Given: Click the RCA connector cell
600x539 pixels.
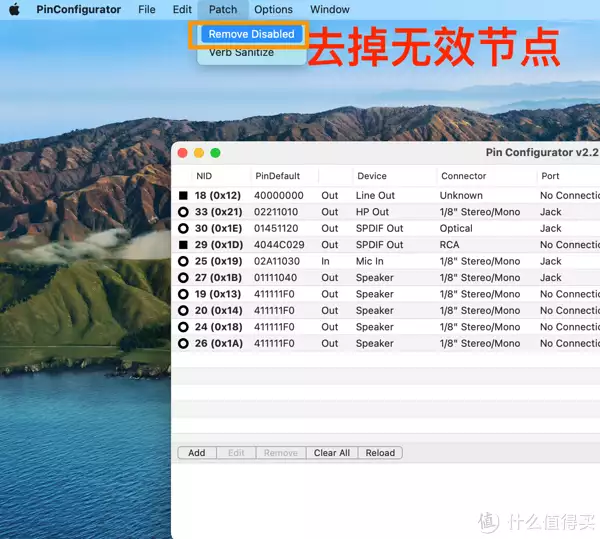Looking at the screenshot, I should click(x=449, y=245).
